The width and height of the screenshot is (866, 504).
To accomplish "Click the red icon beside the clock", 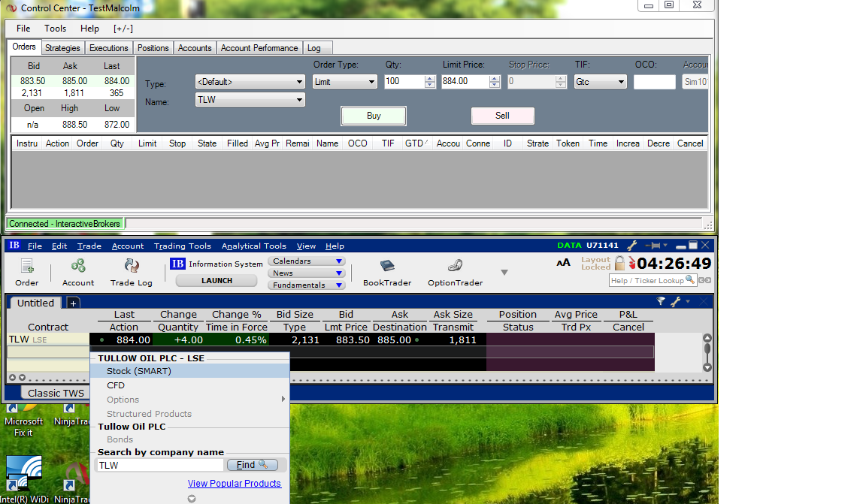I will tap(631, 264).
